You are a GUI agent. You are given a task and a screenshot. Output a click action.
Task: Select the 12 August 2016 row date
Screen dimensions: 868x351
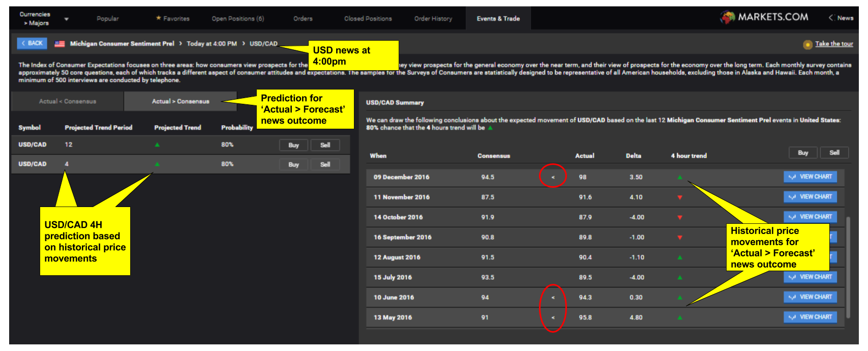tap(397, 257)
